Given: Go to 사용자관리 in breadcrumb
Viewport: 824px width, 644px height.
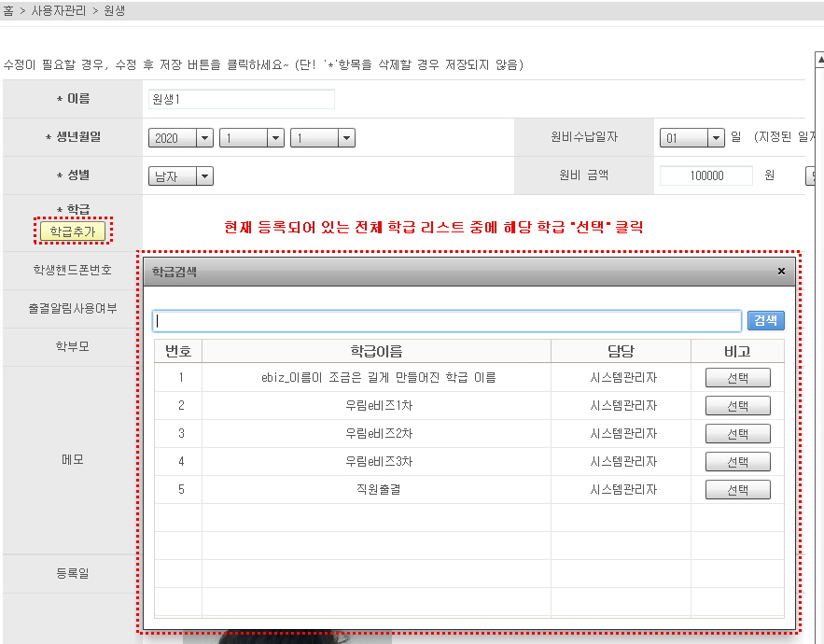Looking at the screenshot, I should [x=59, y=10].
